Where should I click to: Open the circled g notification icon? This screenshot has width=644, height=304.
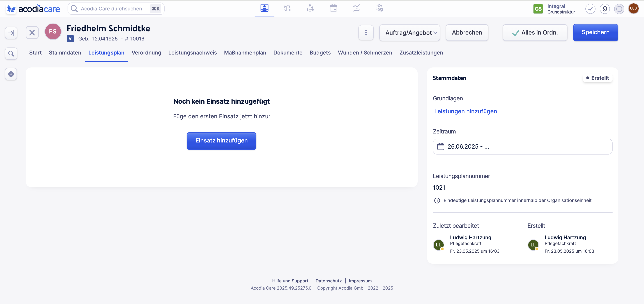[x=605, y=9]
